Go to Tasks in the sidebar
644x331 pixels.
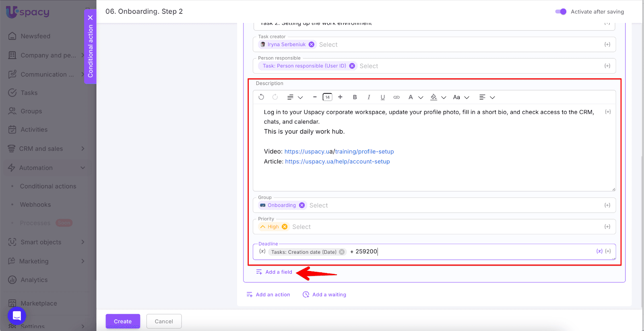[29, 93]
